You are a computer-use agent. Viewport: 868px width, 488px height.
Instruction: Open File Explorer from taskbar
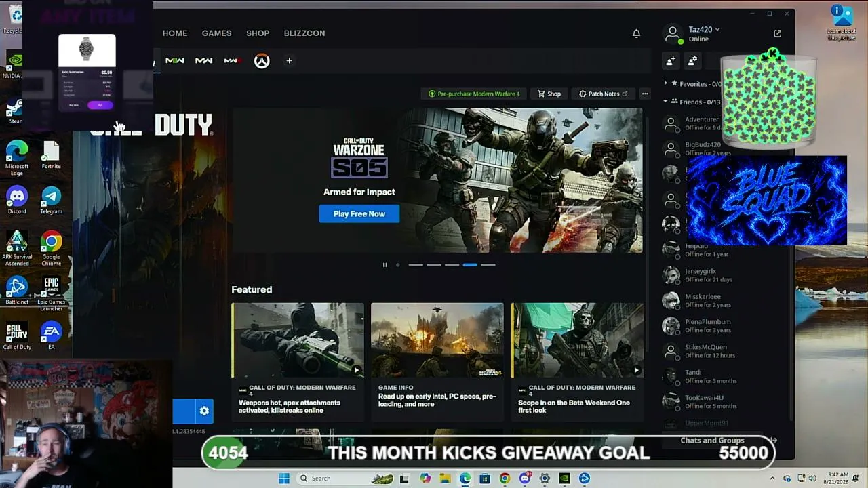[x=445, y=479]
